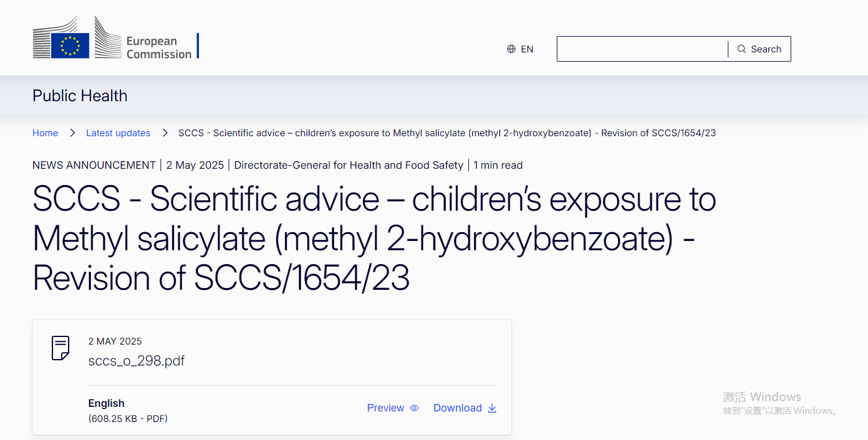
Task: Click the globe icon beside EN
Action: pos(511,49)
